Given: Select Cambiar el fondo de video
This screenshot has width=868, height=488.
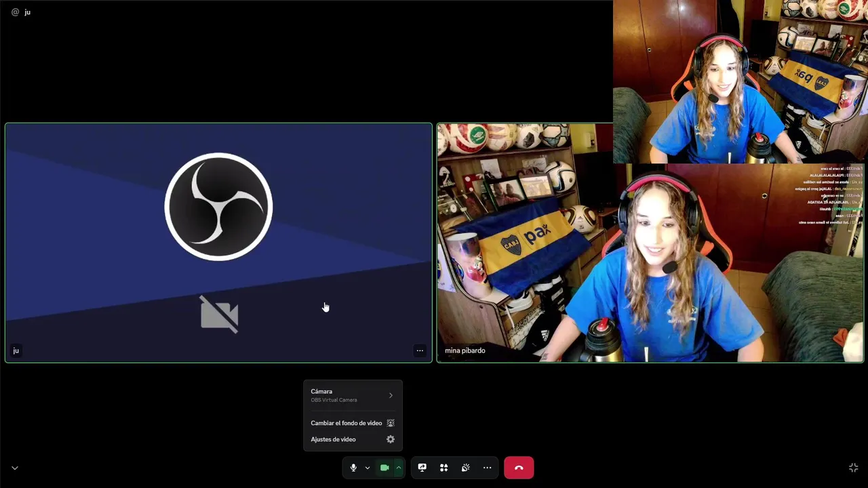Looking at the screenshot, I should click(x=353, y=423).
